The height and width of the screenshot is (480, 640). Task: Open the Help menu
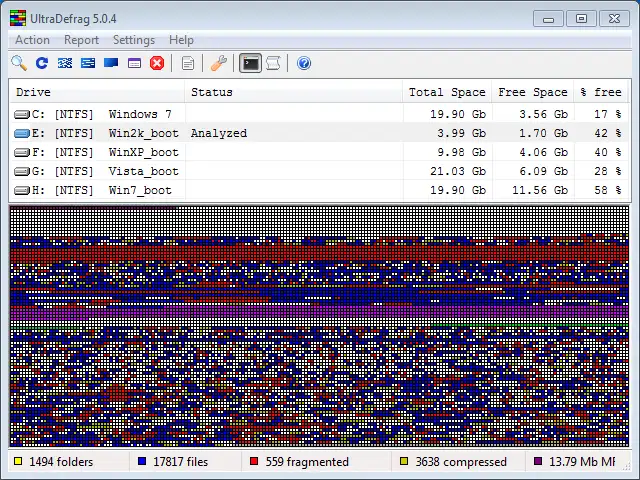coord(181,40)
